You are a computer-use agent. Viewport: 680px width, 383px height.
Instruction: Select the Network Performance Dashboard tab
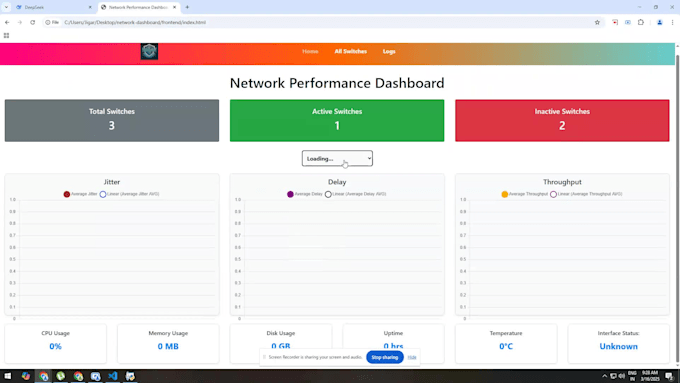coord(139,7)
